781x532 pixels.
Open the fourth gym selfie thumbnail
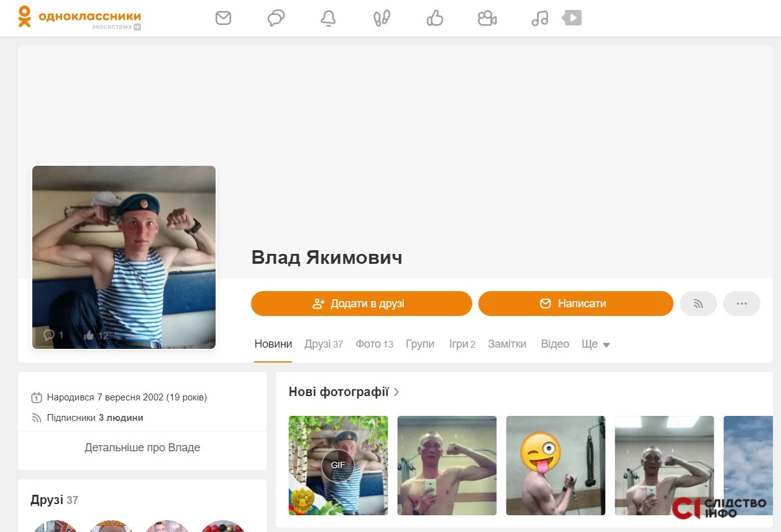(664, 466)
